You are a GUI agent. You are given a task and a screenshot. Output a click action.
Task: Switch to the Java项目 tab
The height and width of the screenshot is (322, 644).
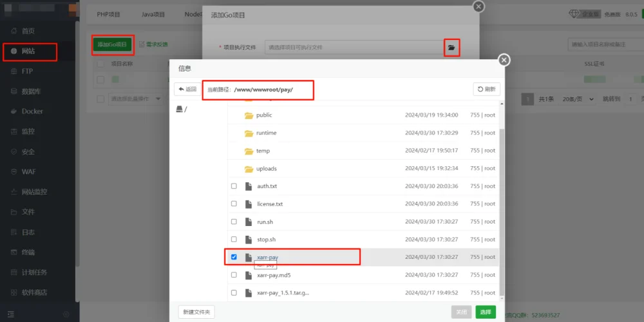pos(153,14)
